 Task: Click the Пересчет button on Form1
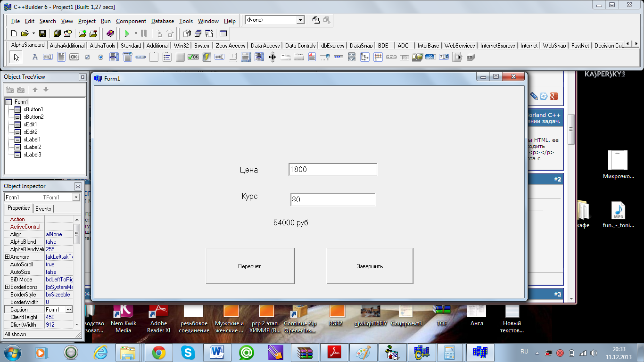point(250,266)
